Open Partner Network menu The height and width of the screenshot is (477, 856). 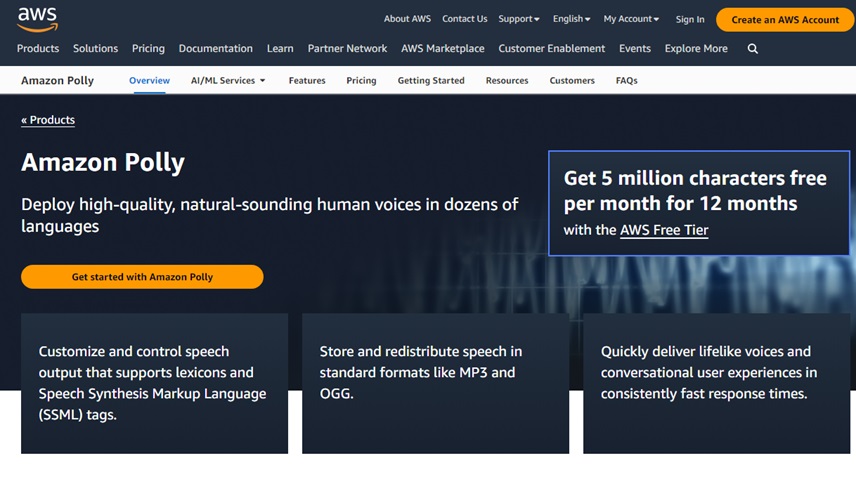coord(347,49)
